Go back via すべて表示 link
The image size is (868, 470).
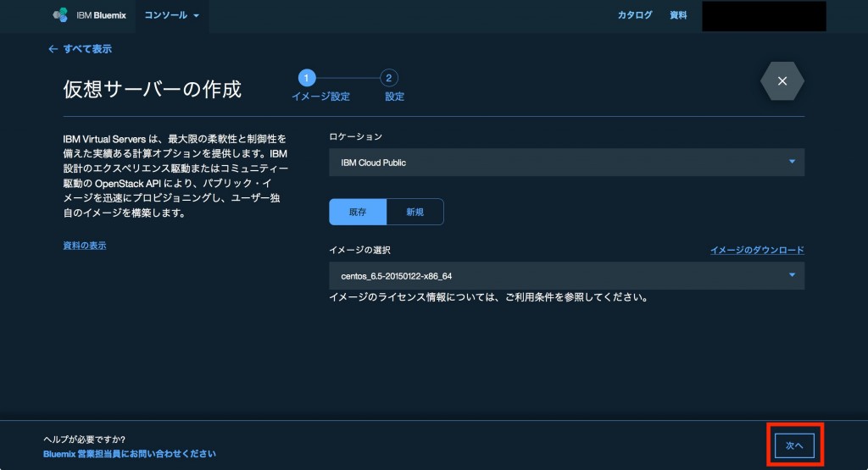point(81,48)
